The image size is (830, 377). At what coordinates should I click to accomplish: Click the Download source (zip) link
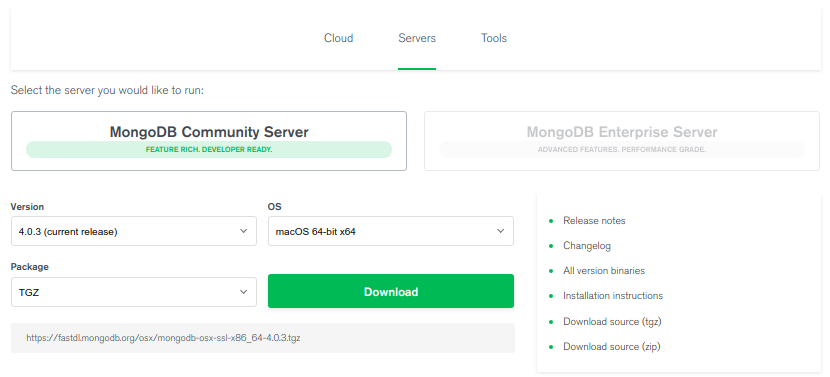click(612, 347)
